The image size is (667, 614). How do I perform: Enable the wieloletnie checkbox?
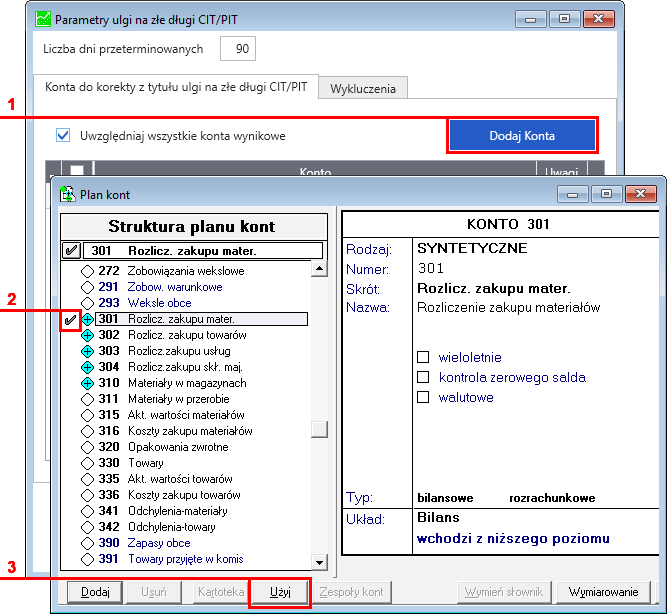click(422, 357)
